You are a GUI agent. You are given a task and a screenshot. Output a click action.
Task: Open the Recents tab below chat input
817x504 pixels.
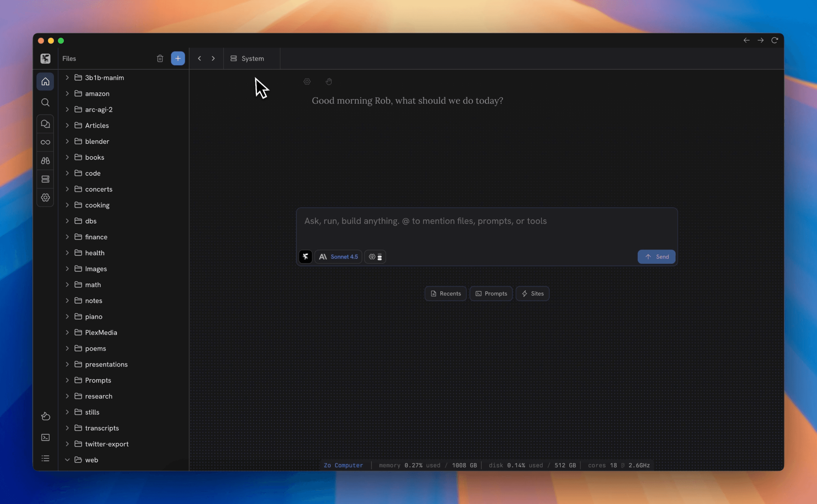tap(445, 293)
